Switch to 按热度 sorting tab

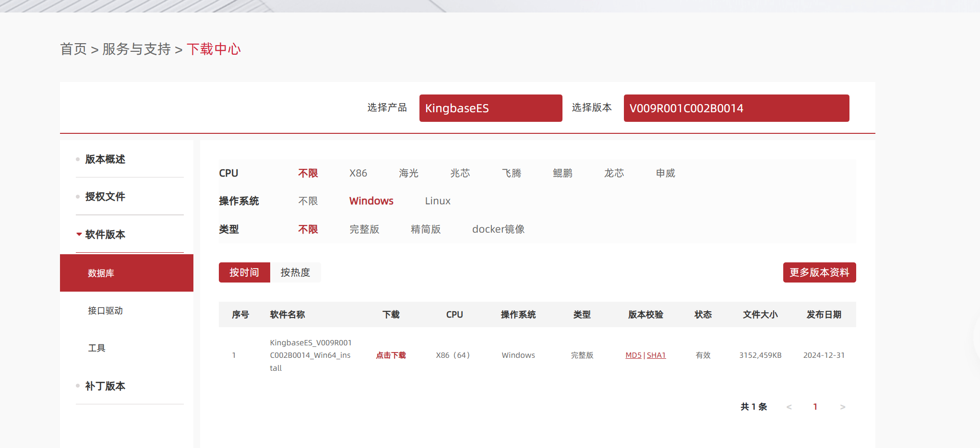(x=295, y=272)
